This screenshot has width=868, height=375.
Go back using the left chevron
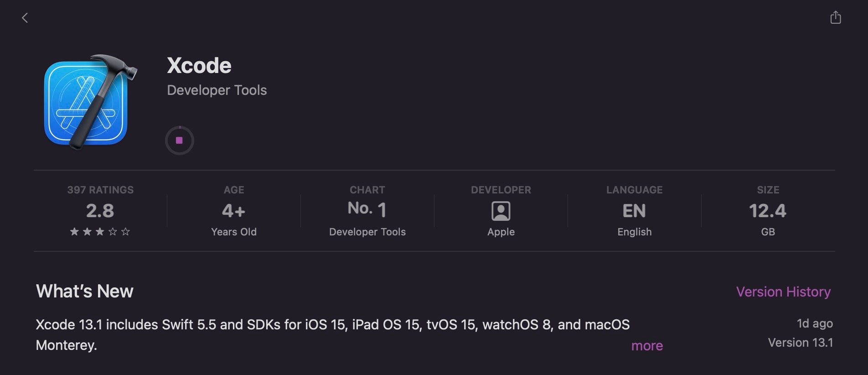tap(25, 18)
